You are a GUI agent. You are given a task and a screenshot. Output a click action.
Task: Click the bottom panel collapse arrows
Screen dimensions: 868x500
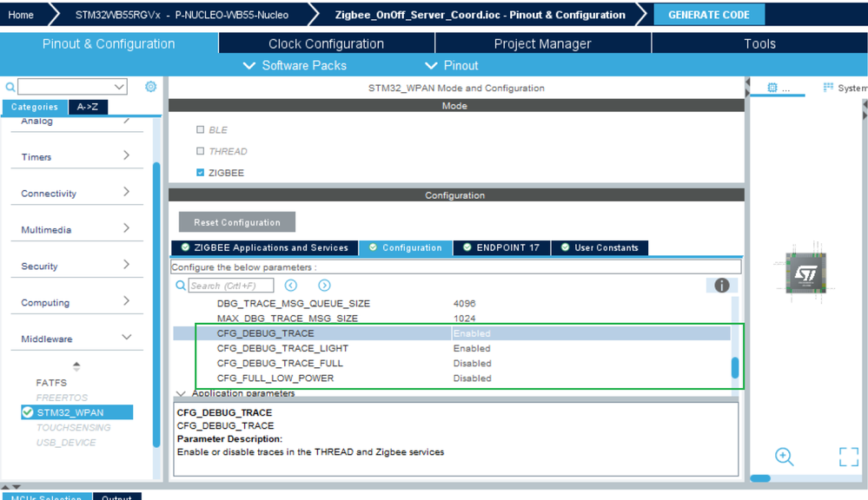pos(10,487)
